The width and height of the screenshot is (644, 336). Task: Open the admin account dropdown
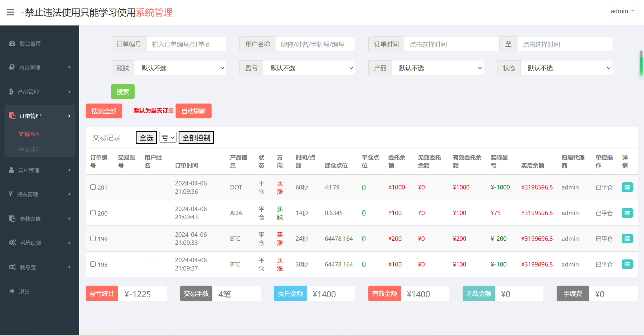[x=623, y=11]
